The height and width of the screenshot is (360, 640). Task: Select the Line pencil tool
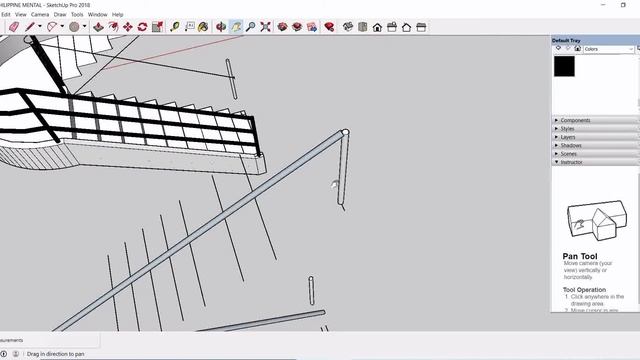[30, 27]
